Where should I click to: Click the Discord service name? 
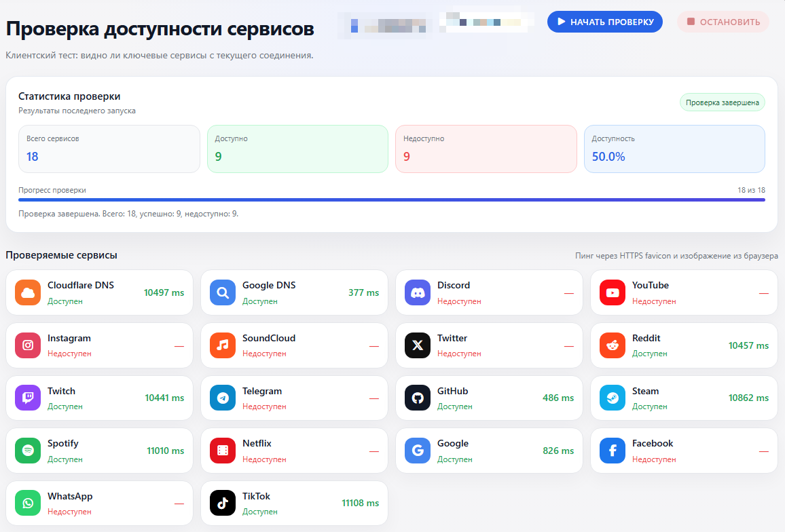tap(454, 285)
